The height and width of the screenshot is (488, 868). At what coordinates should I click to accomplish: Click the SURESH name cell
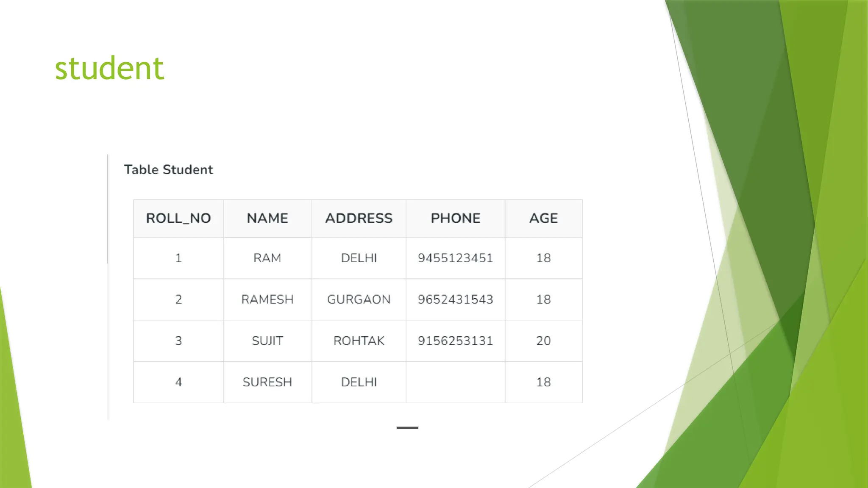point(267,382)
